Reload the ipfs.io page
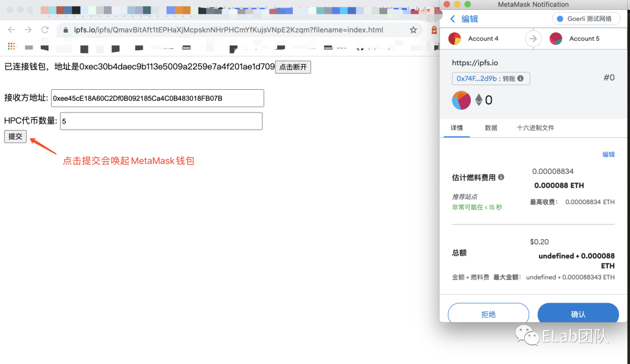Image resolution: width=630 pixels, height=364 pixels. (45, 30)
